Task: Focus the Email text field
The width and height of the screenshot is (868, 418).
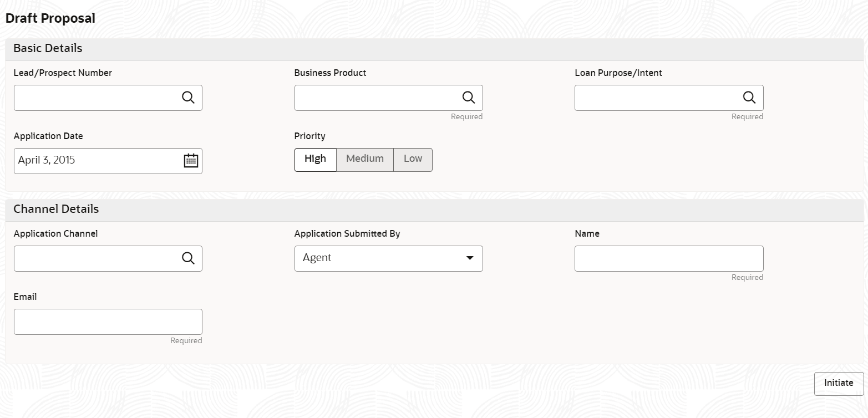Action: [108, 322]
